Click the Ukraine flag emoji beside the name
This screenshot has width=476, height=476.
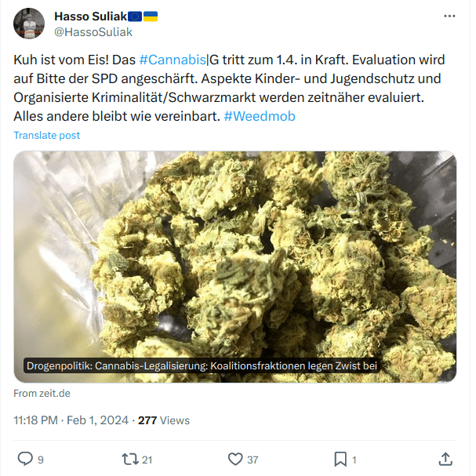point(151,16)
